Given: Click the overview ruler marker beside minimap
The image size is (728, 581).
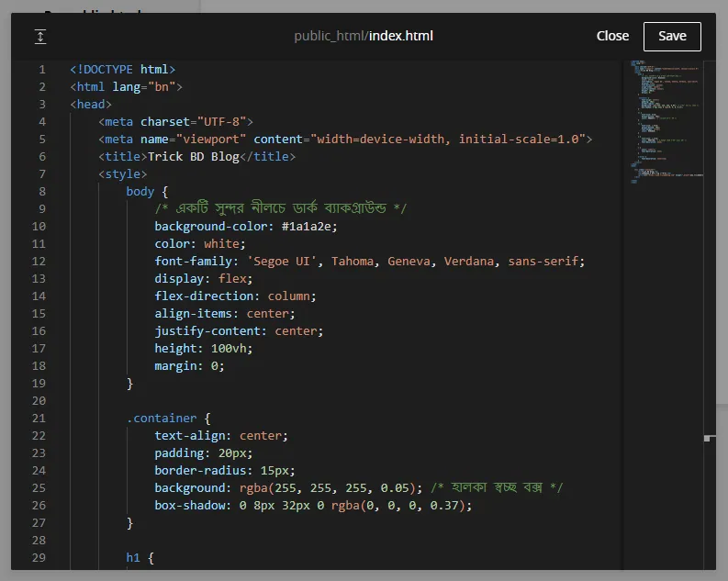Looking at the screenshot, I should click(x=707, y=439).
